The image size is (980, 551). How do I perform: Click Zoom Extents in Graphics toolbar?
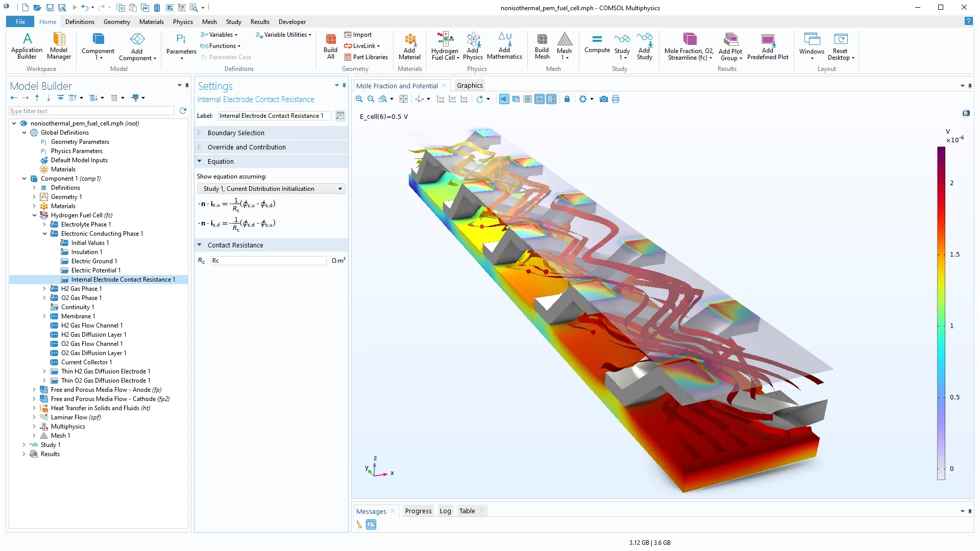point(403,99)
